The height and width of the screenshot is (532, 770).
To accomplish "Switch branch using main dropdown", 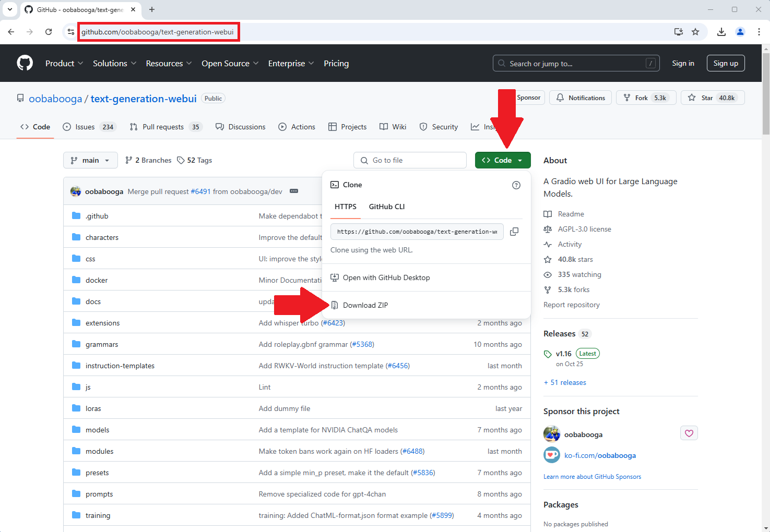I will coord(90,160).
